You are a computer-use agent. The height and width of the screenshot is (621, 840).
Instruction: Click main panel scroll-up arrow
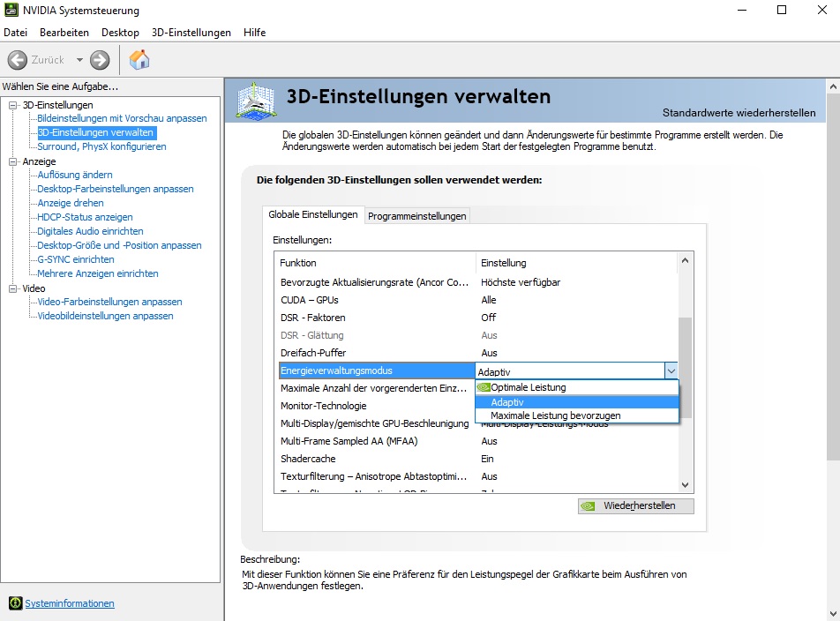833,86
